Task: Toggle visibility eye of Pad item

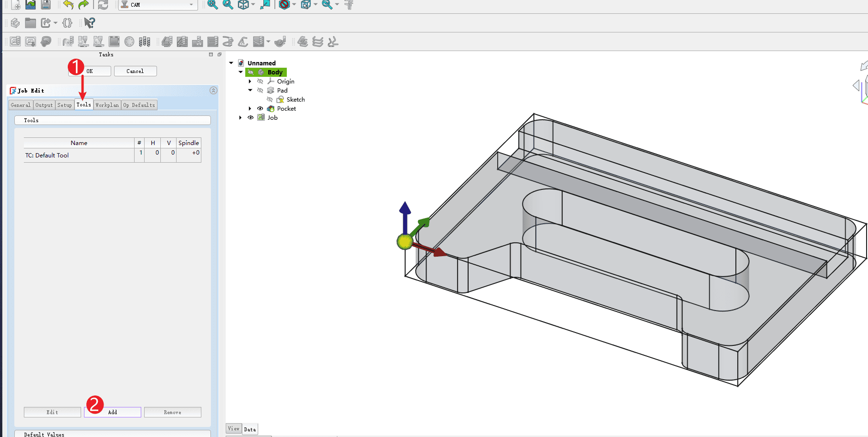Action: click(x=260, y=90)
